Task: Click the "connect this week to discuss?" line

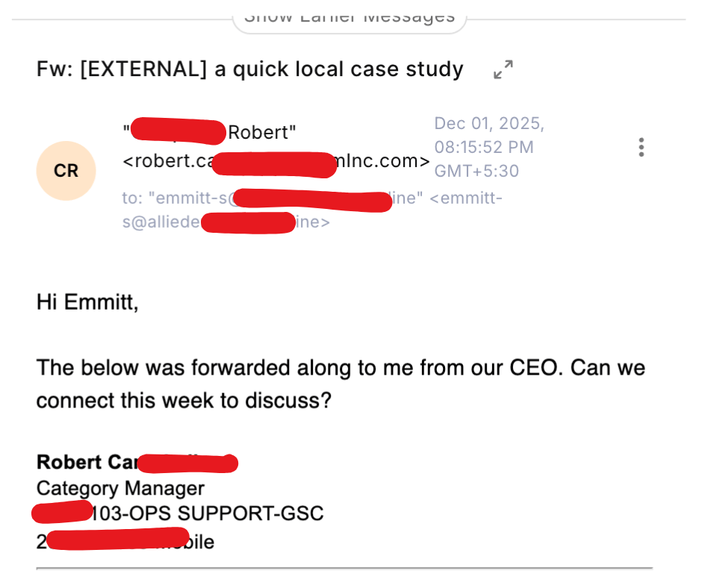Action: (184, 400)
